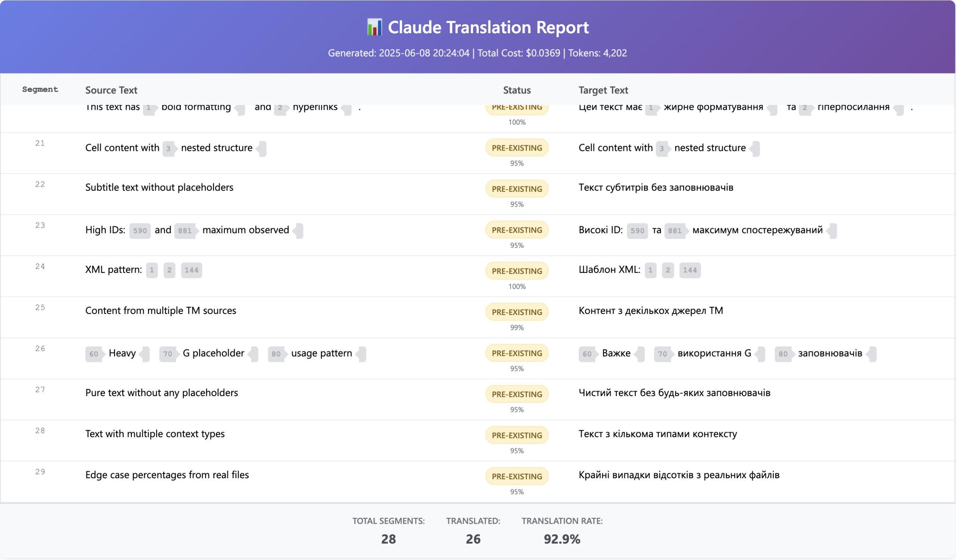Click placeholder tag 881 in target segment 23
The height and width of the screenshot is (560, 956).
coord(674,230)
